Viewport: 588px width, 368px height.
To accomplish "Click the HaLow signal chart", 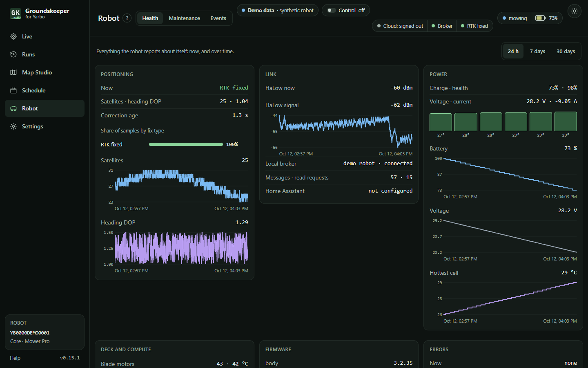I will pyautogui.click(x=345, y=131).
